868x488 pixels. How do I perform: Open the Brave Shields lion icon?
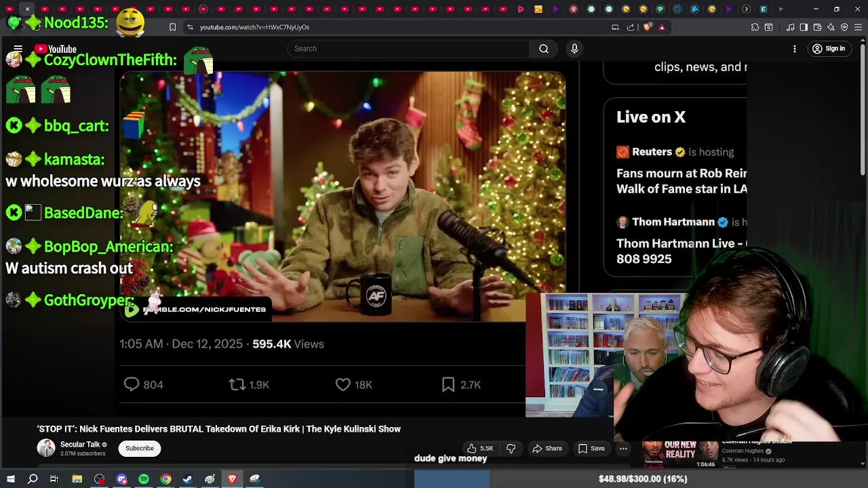pyautogui.click(x=647, y=27)
